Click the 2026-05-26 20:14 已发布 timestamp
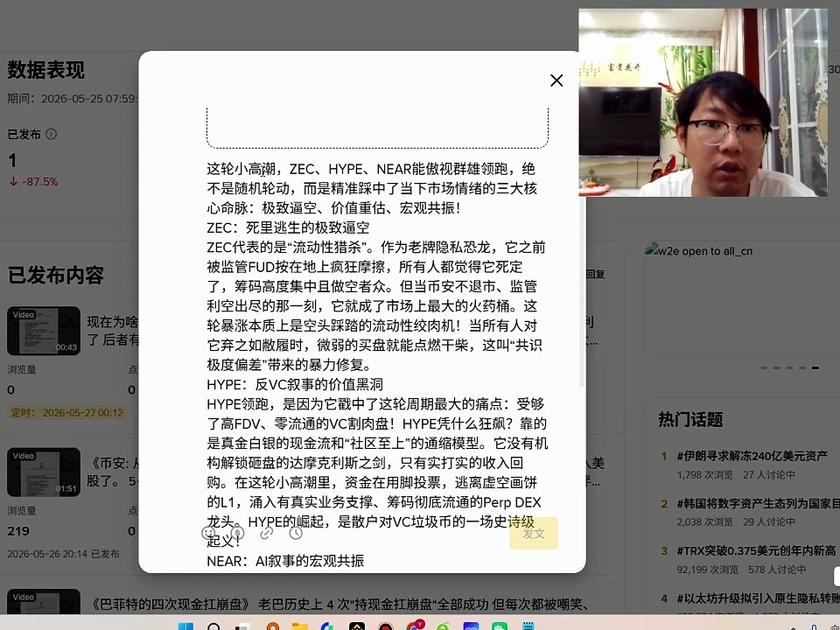840x630 pixels. point(63,553)
